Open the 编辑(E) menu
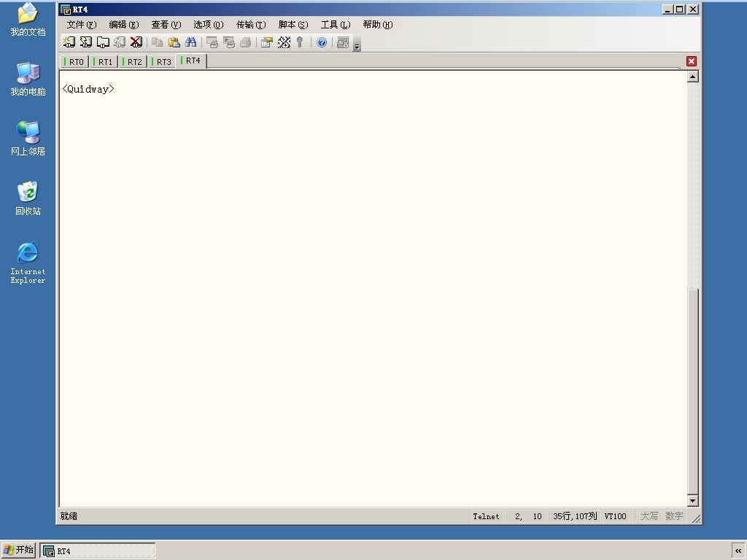 click(x=124, y=25)
